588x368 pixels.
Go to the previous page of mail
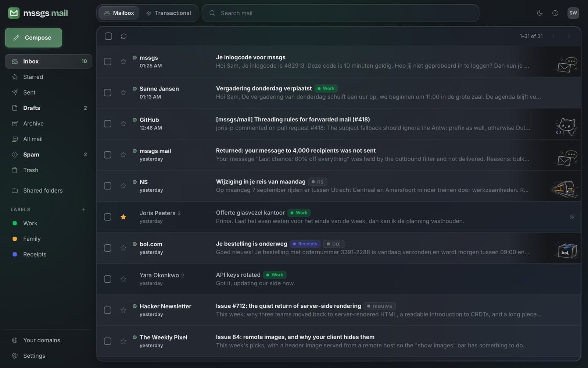click(553, 36)
